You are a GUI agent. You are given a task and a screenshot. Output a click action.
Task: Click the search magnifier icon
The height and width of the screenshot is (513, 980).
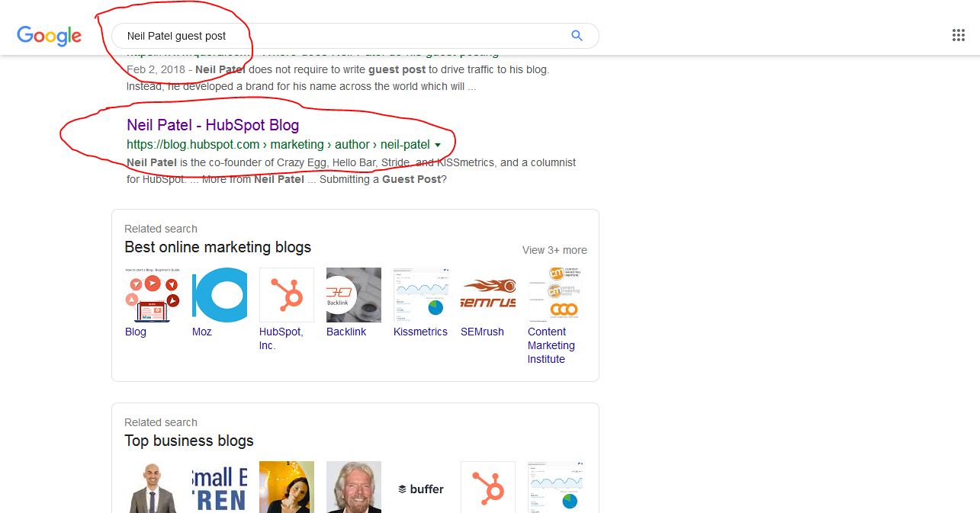[x=577, y=36]
